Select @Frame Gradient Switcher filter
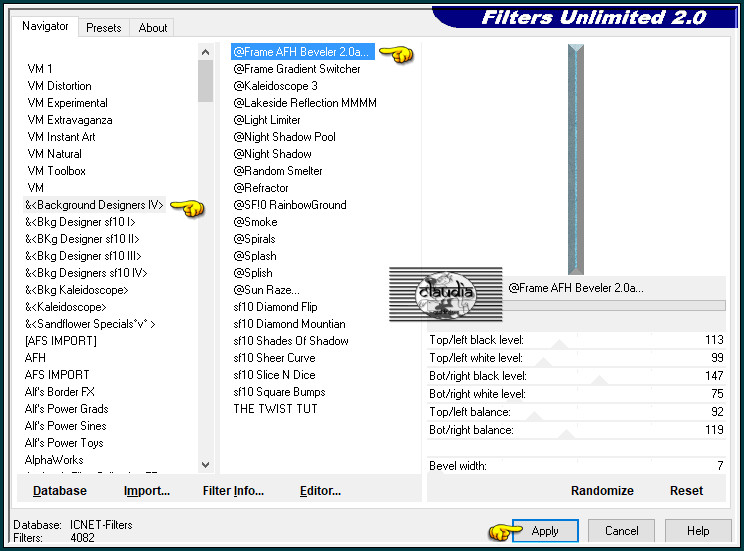Viewport: 744px width, 551px height. pos(297,69)
